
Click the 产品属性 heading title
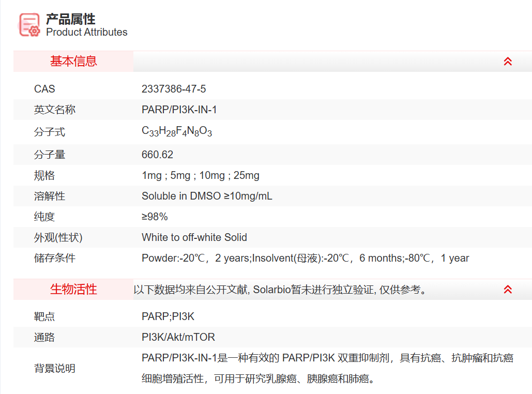coord(71,19)
